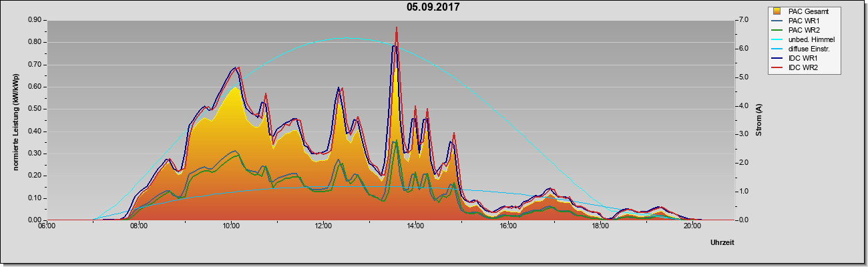Click the highest red peak near 13:30
The height and width of the screenshot is (267, 868).
[x=397, y=28]
